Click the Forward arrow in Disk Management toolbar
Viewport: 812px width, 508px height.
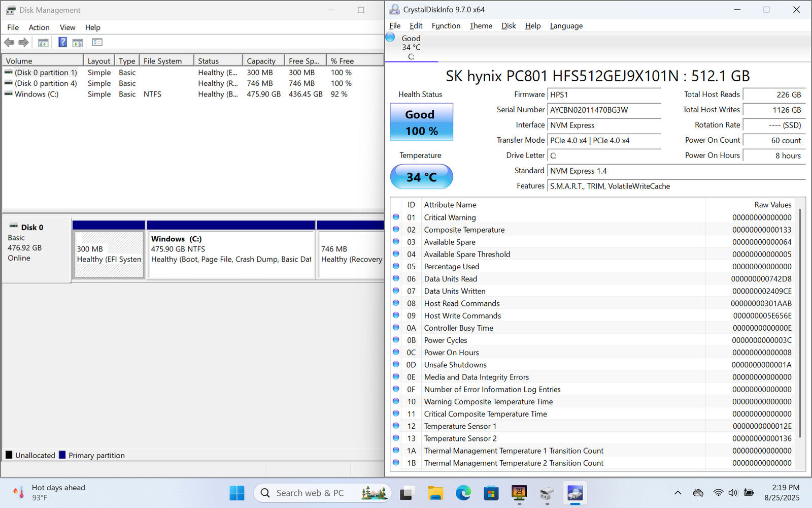click(23, 43)
